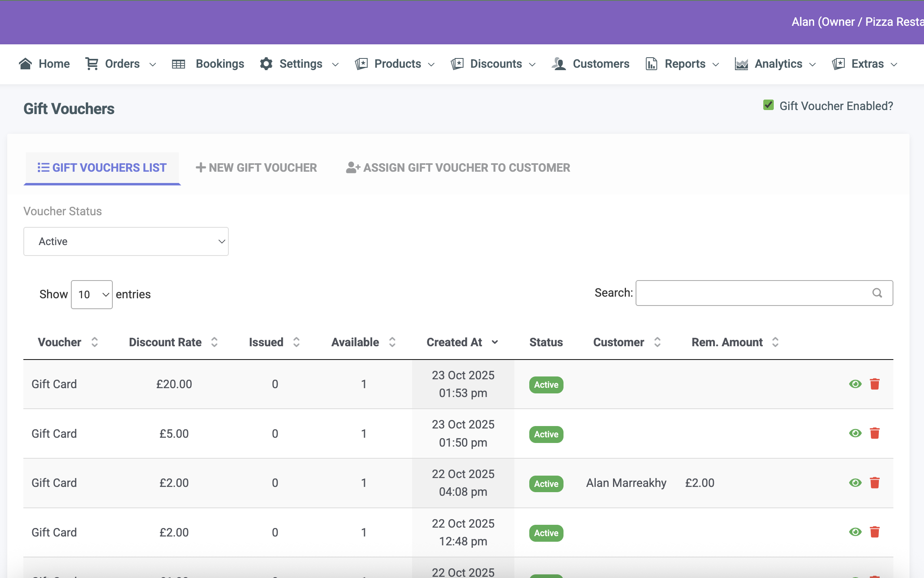The height and width of the screenshot is (578, 924).
Task: View Alan Marreakhy's voucher via eye icon
Action: pyautogui.click(x=855, y=482)
